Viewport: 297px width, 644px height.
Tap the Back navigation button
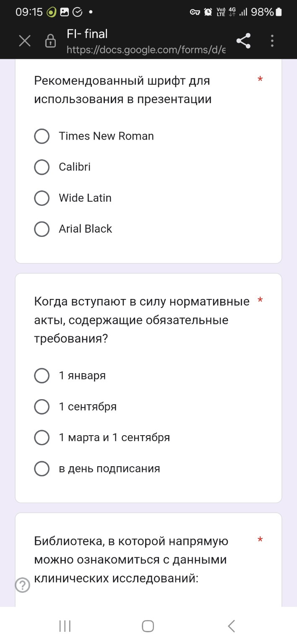(x=231, y=626)
